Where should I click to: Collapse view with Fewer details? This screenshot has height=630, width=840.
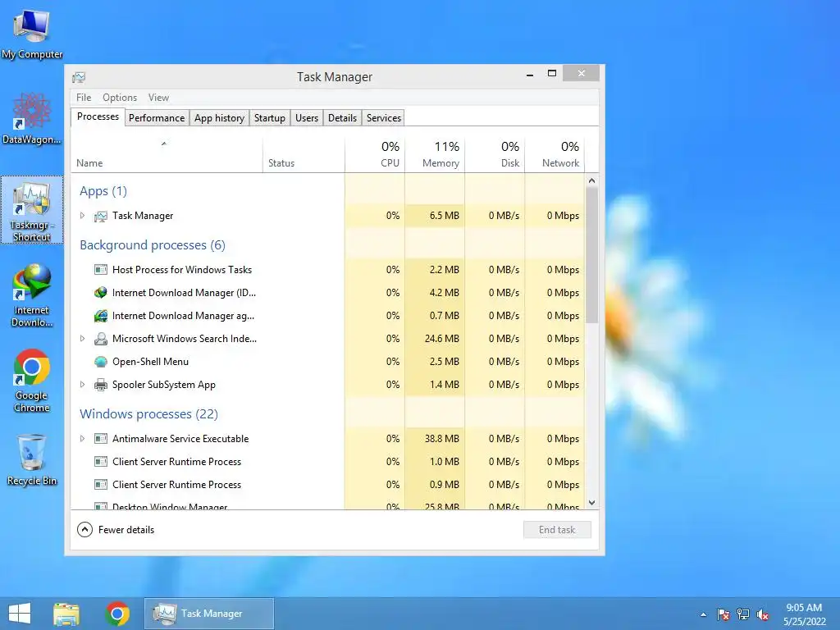(x=116, y=530)
